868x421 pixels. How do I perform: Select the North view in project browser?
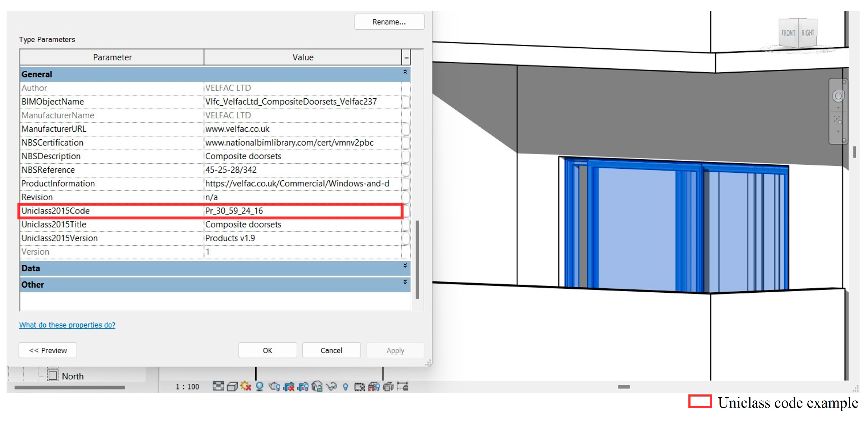point(73,376)
